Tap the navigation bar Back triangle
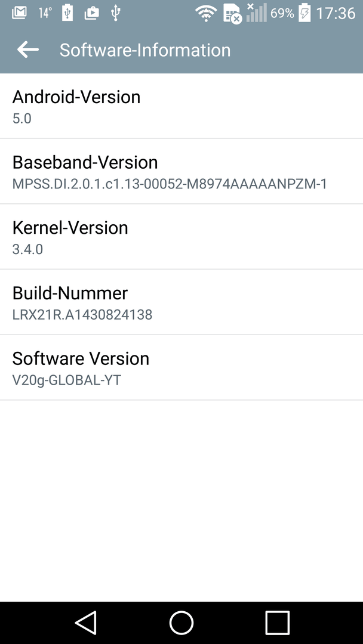Viewport: 363px width, 644px height. point(85,623)
